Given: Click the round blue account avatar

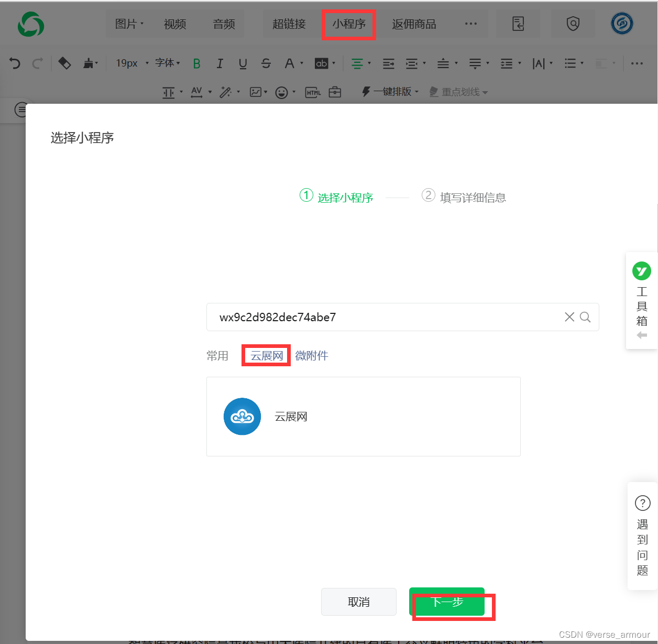Looking at the screenshot, I should [622, 24].
